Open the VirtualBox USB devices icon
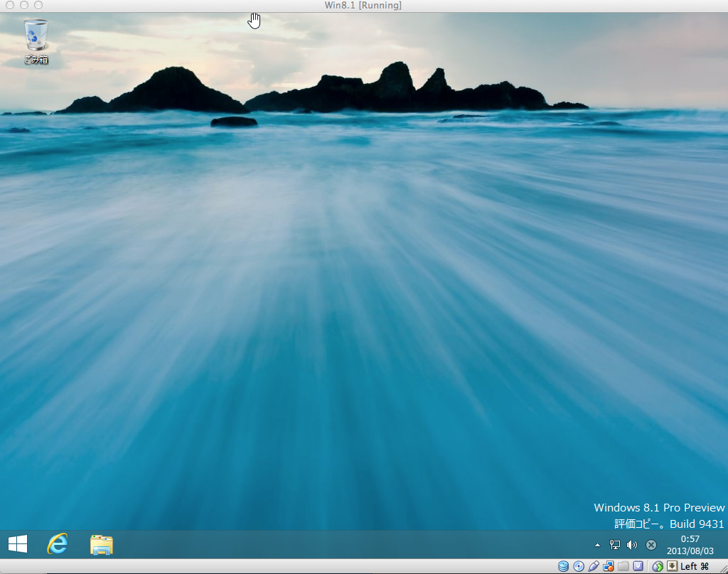Image resolution: width=728 pixels, height=574 pixels. (594, 566)
